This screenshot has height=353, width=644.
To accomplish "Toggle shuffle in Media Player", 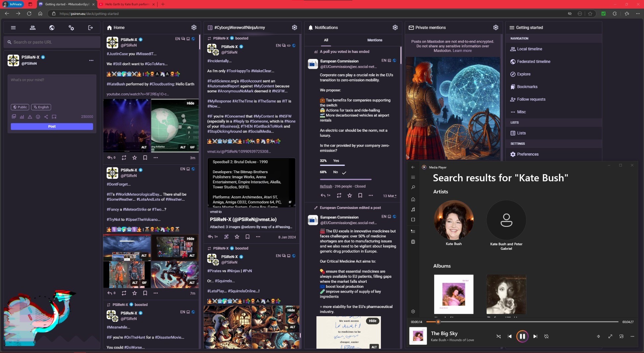I will point(498,336).
